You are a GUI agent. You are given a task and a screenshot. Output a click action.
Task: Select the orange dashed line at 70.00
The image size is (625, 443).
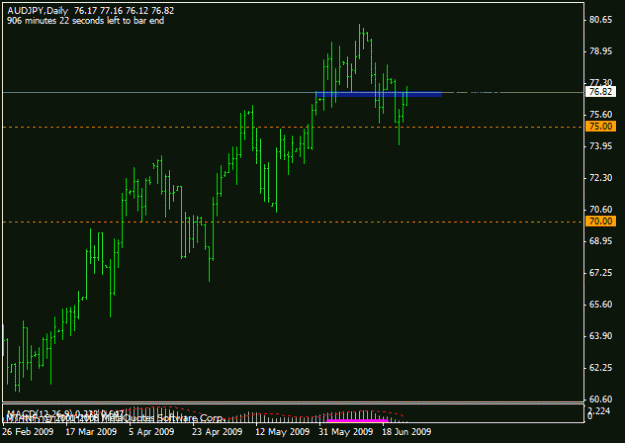(294, 222)
